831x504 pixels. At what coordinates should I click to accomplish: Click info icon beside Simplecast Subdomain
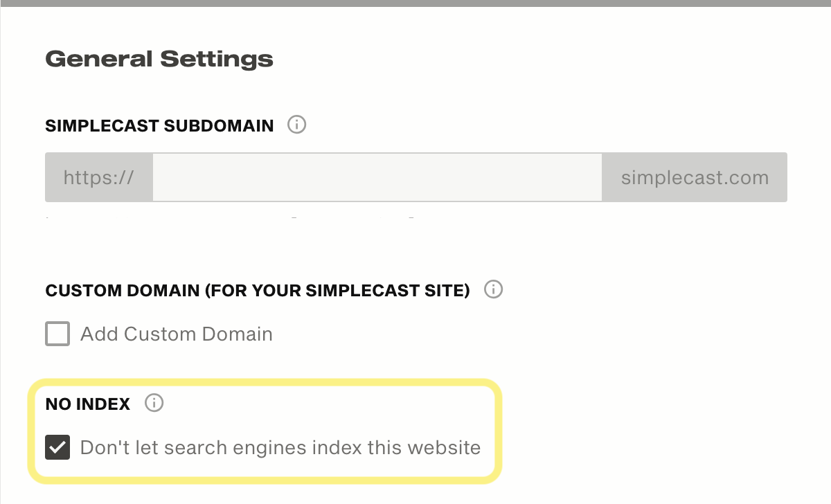tap(296, 125)
